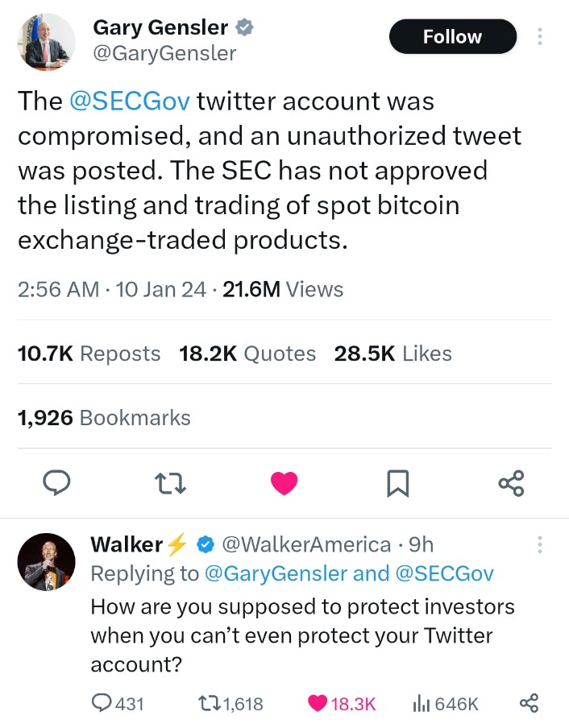
Task: Share Walker's reply
Action: (529, 704)
